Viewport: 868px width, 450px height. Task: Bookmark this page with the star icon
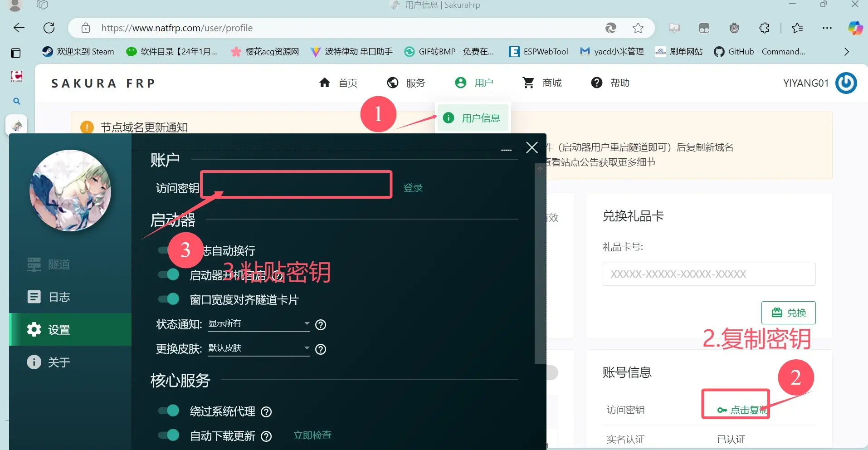tap(638, 28)
